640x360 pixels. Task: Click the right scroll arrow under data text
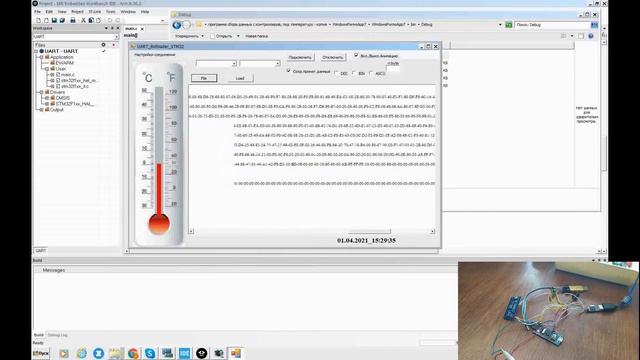click(x=432, y=231)
